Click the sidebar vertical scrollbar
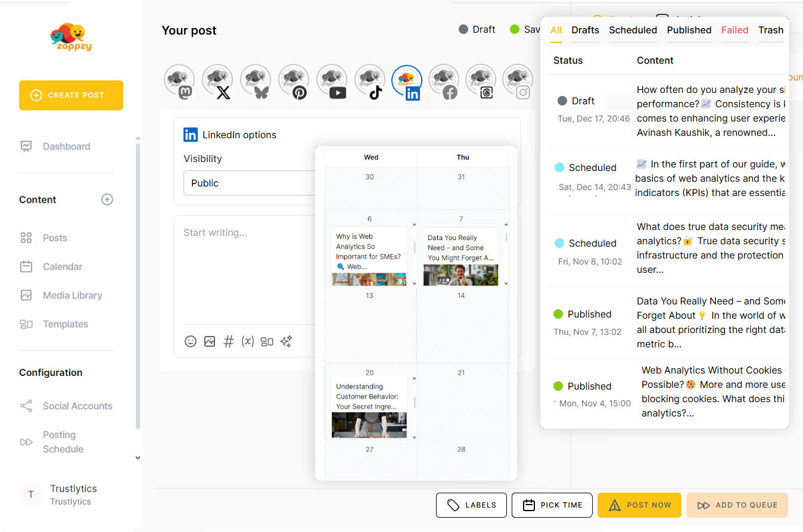This screenshot has height=532, width=803. 138,286
